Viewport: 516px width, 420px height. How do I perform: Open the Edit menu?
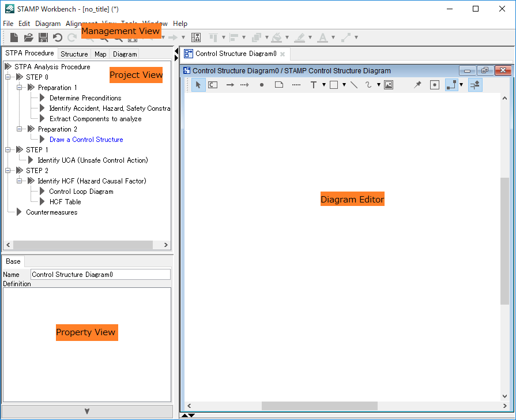(24, 24)
